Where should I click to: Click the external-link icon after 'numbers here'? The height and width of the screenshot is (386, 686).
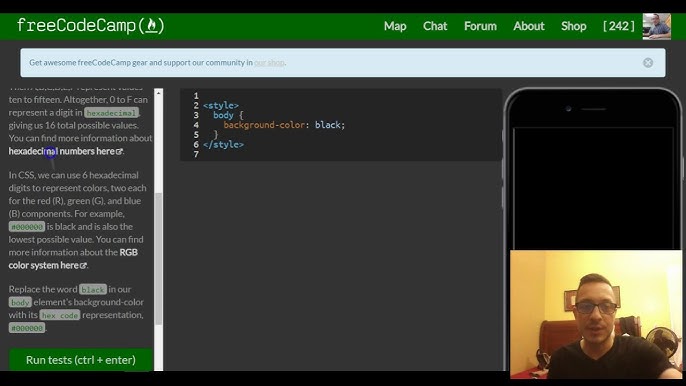[119, 151]
